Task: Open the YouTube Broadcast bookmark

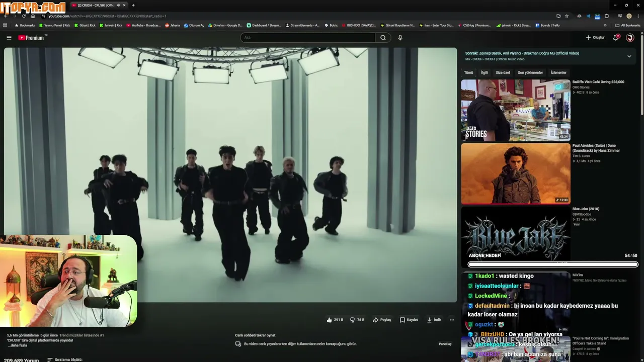Action: tap(143, 25)
